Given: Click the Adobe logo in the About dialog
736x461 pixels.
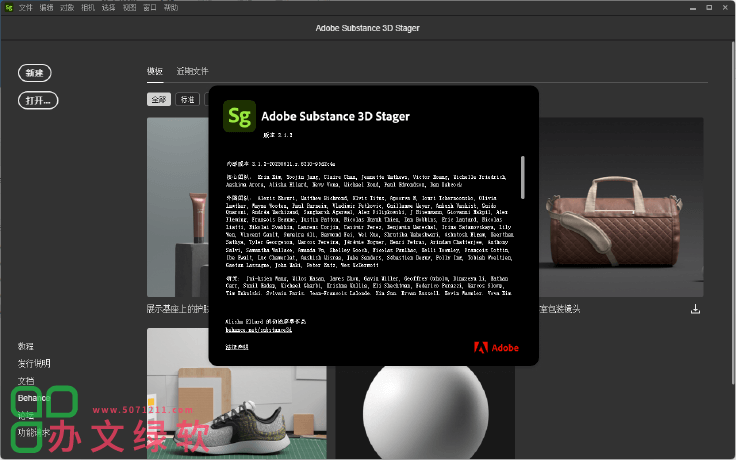Looking at the screenshot, I should (496, 348).
